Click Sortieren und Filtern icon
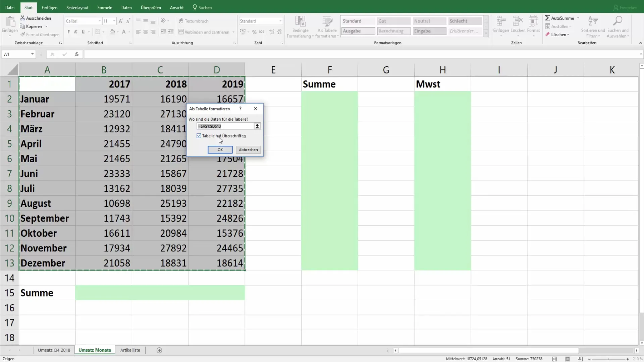Image resolution: width=644 pixels, height=362 pixels. pos(593,21)
